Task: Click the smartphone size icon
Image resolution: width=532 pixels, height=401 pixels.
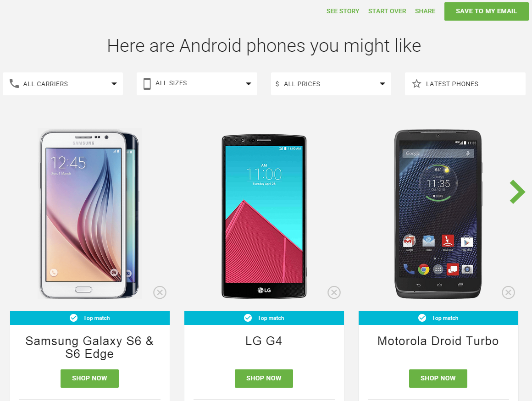Action: coord(147,84)
